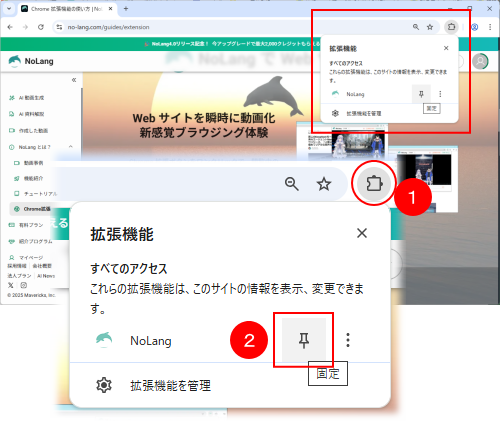
Task: Open 'AI 動画生成' in the sidebar
Action: (27, 98)
